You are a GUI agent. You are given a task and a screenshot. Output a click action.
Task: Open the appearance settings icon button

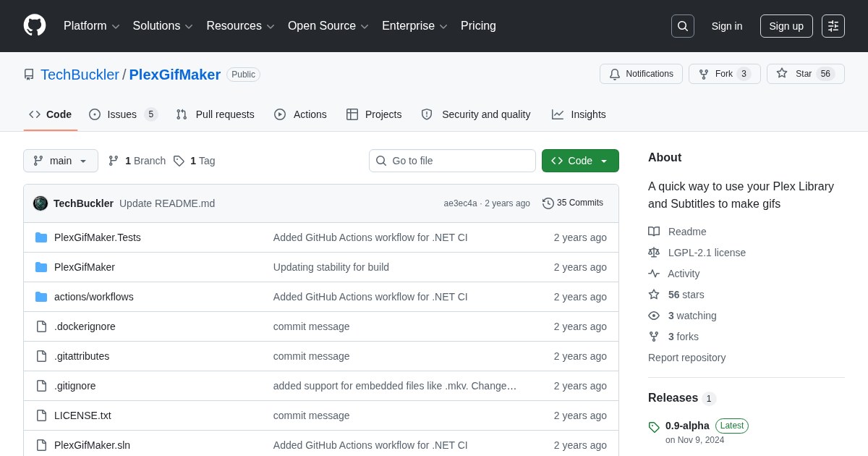[x=833, y=26]
